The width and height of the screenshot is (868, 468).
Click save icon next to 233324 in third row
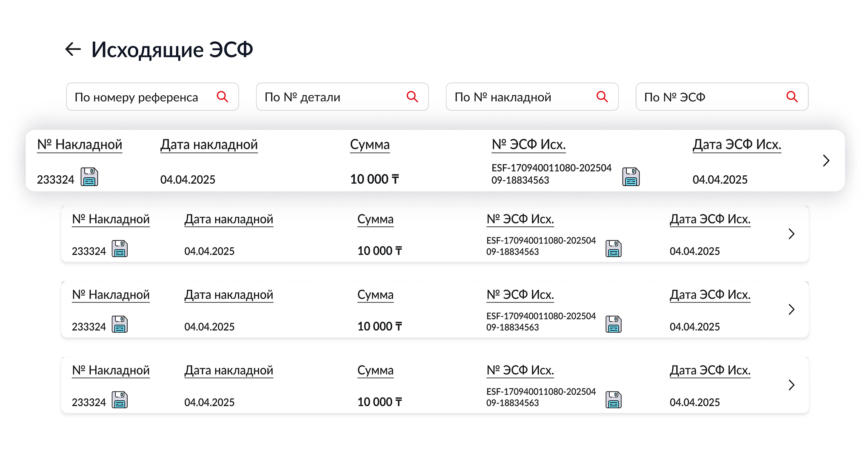pyautogui.click(x=120, y=325)
